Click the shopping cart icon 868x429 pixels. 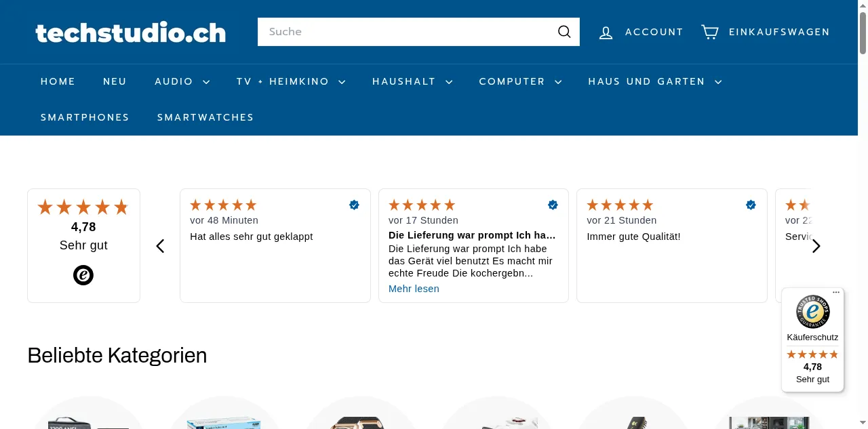pos(710,32)
